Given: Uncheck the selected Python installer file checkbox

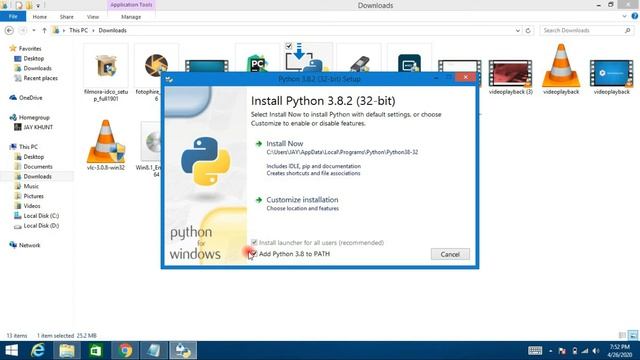Looking at the screenshot, I should (289, 46).
